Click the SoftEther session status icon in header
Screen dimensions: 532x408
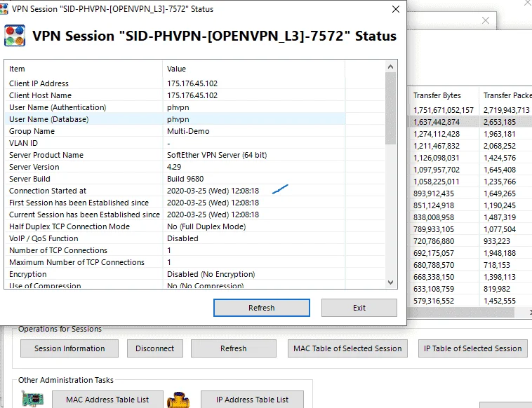click(x=15, y=36)
